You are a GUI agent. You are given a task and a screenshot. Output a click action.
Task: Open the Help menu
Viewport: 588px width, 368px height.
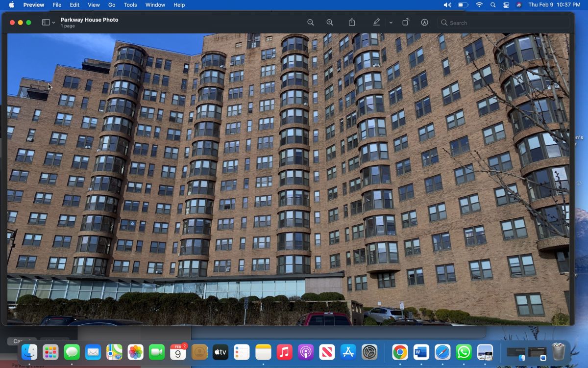179,5
